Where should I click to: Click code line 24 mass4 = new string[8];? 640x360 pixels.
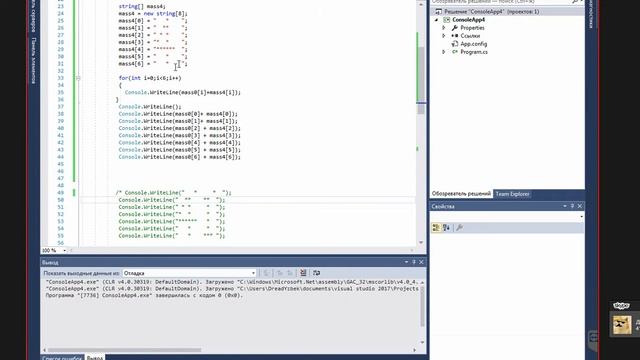point(153,13)
